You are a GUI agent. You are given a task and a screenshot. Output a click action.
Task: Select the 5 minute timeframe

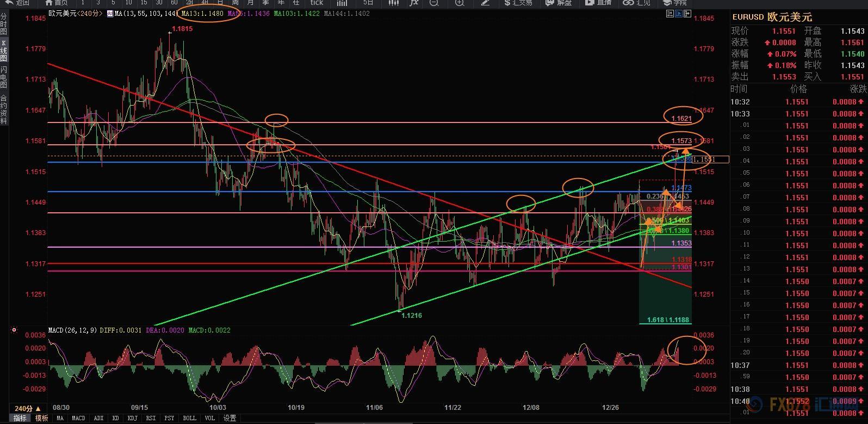pyautogui.click(x=113, y=3)
